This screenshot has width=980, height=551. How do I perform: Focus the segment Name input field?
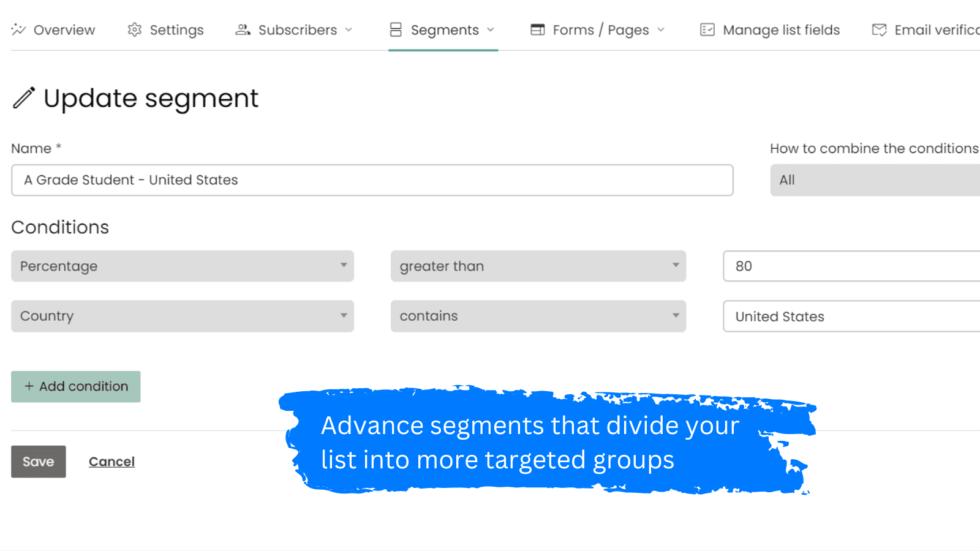372,180
